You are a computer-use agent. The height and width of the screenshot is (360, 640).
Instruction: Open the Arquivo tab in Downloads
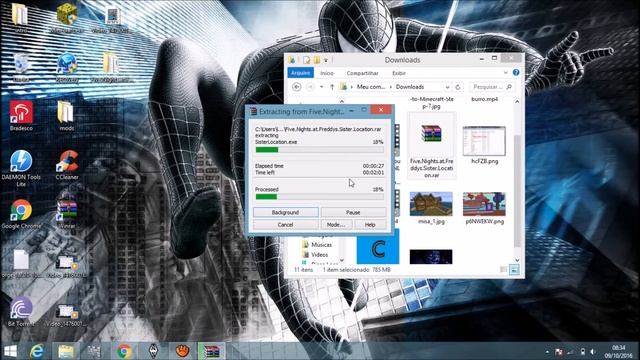[x=300, y=73]
